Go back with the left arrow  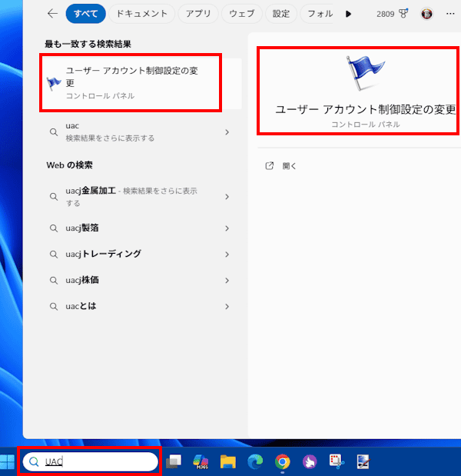coord(52,14)
